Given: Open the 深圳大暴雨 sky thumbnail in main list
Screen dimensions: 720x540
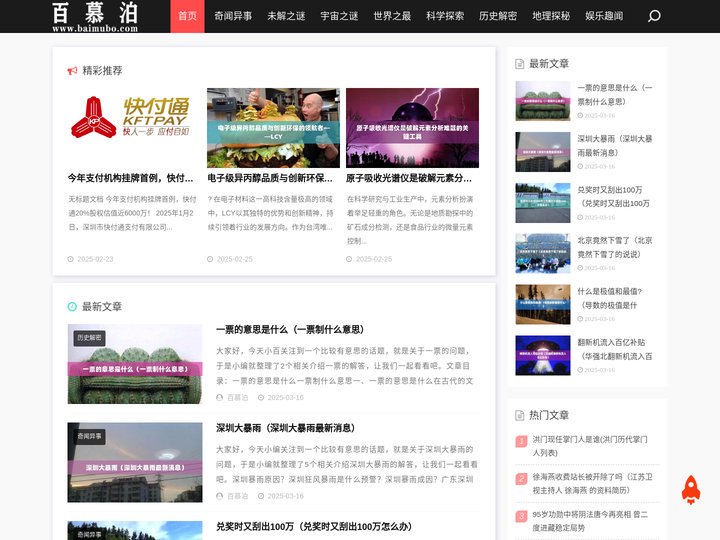Looking at the screenshot, I should 135,462.
